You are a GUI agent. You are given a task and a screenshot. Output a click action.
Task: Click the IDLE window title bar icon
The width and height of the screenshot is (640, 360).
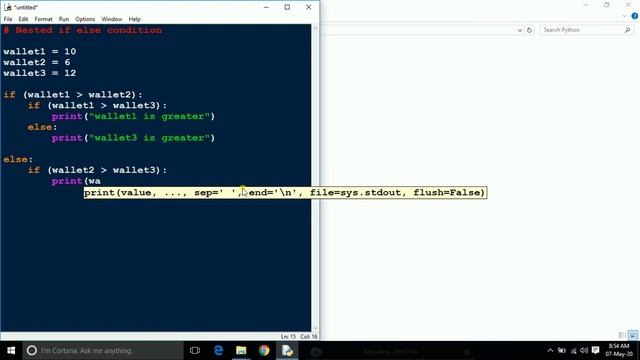coord(7,7)
